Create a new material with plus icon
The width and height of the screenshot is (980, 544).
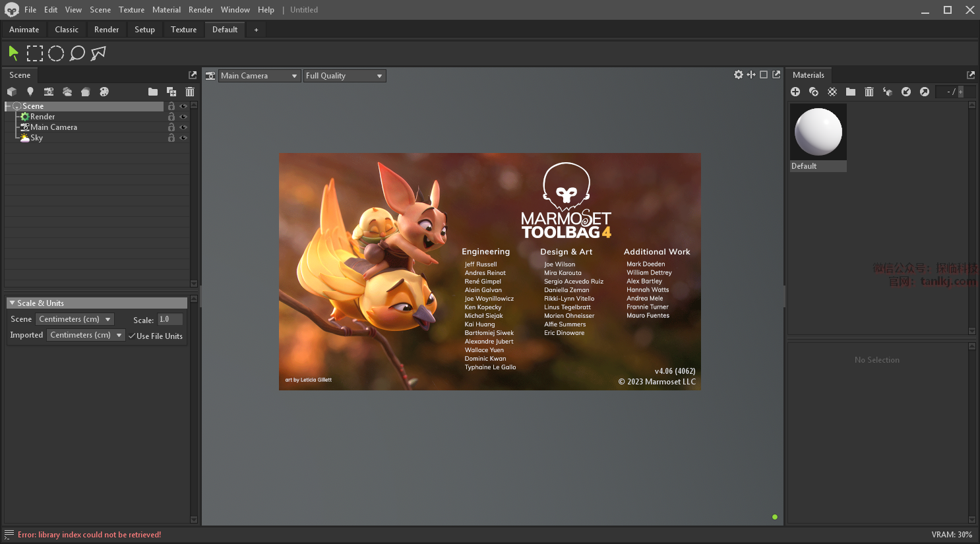click(795, 92)
